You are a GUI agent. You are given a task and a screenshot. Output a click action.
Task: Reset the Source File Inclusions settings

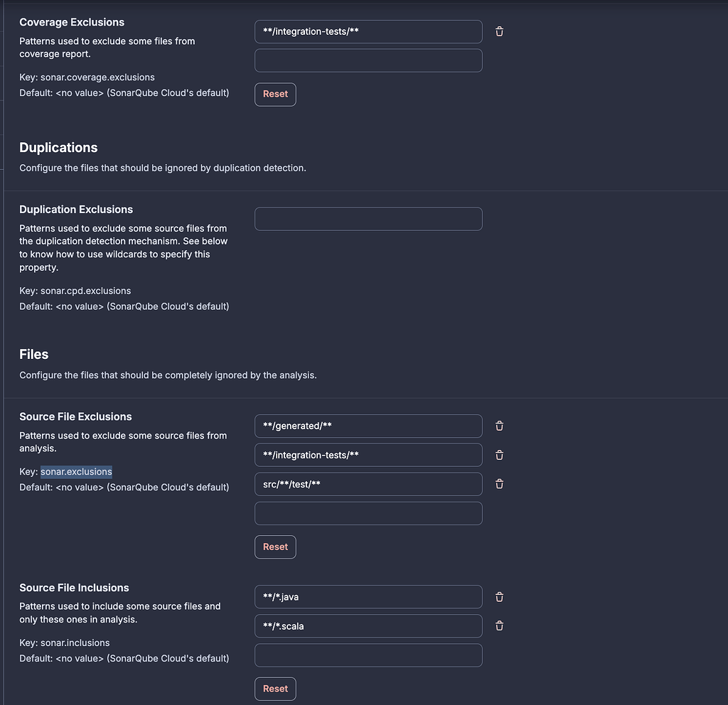pos(275,689)
